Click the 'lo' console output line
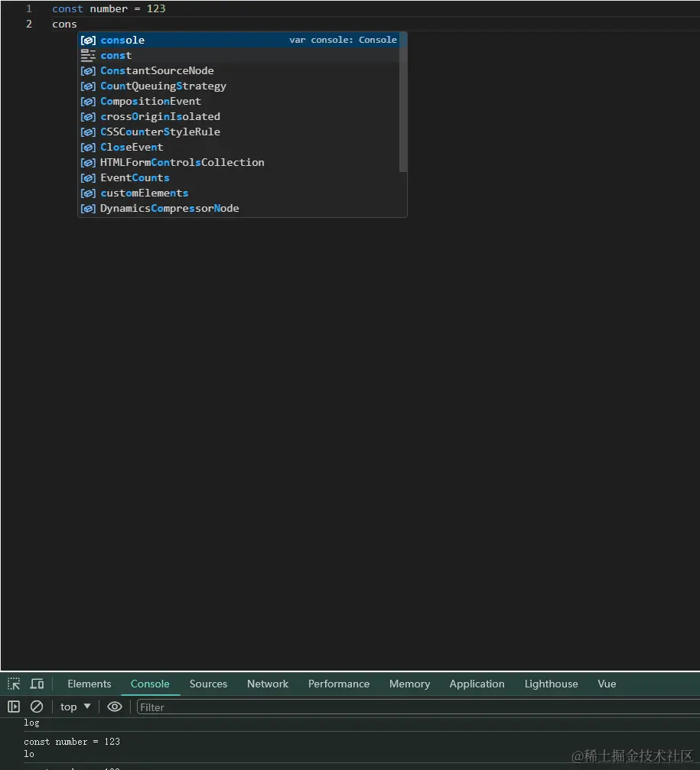The height and width of the screenshot is (770, 700). (x=29, y=754)
